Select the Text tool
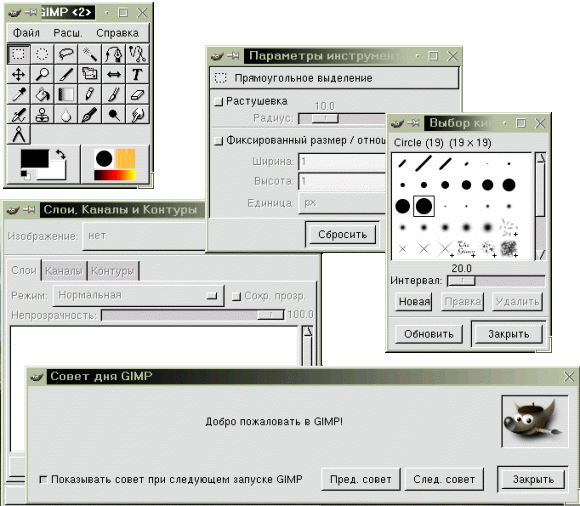Screen dimensions: 580x506 point(137,74)
